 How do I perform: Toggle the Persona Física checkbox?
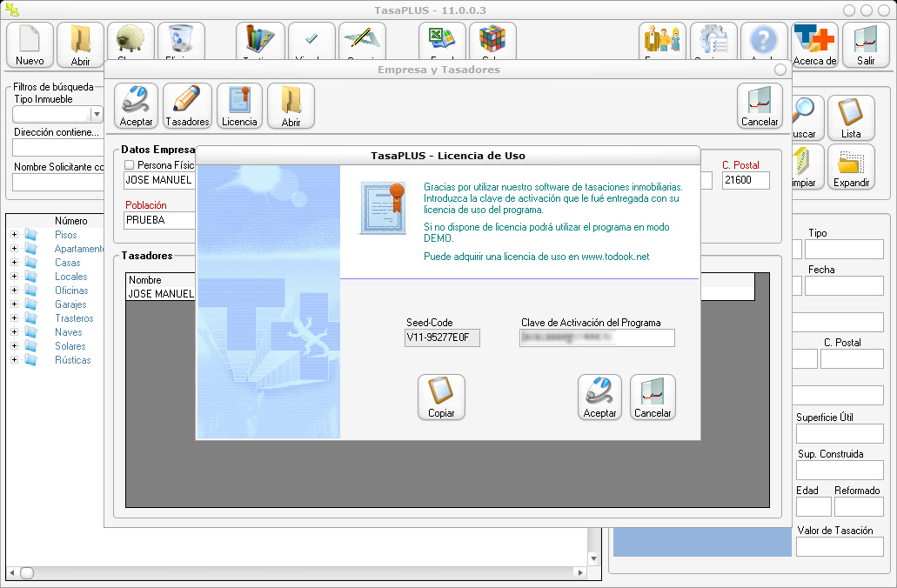129,165
